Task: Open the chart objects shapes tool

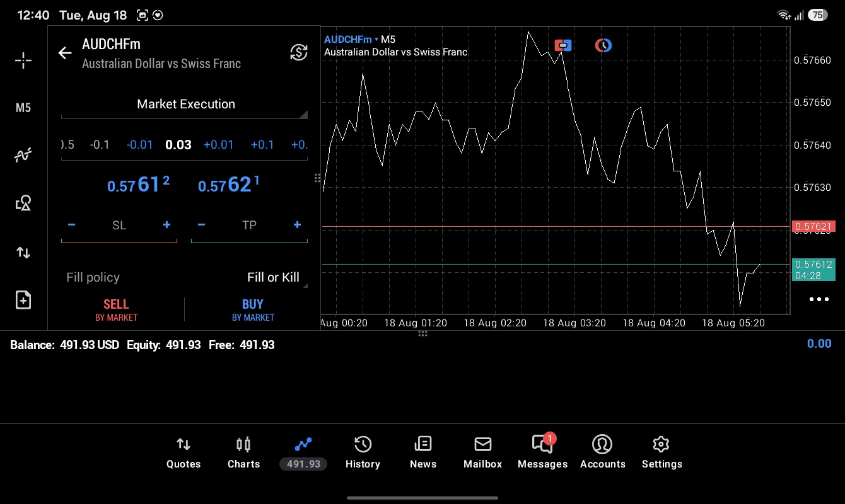Action: (23, 203)
